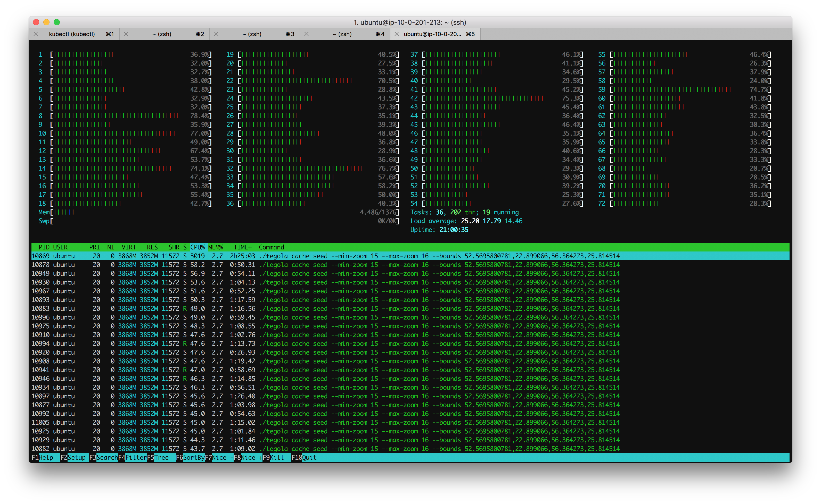Screen dimensions: 821x504
Task: Switch to the first ~ (zsh) tab
Action: (162, 34)
